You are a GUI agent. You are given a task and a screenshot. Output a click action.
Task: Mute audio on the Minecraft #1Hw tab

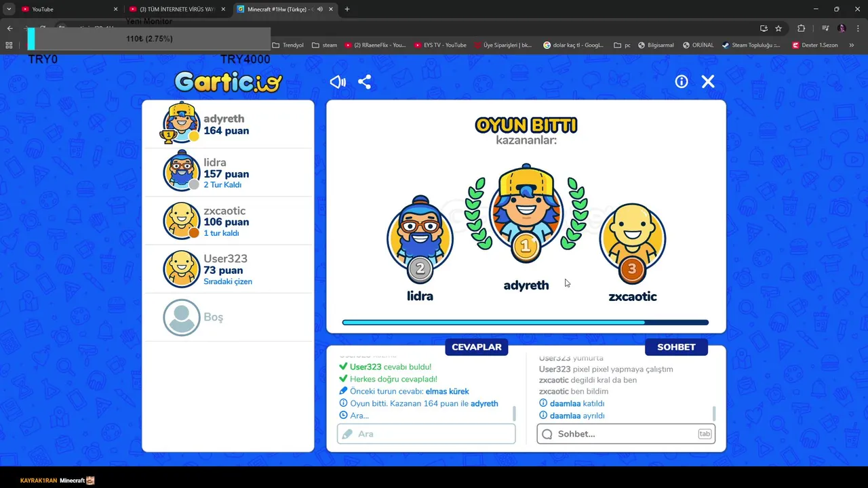click(x=319, y=9)
